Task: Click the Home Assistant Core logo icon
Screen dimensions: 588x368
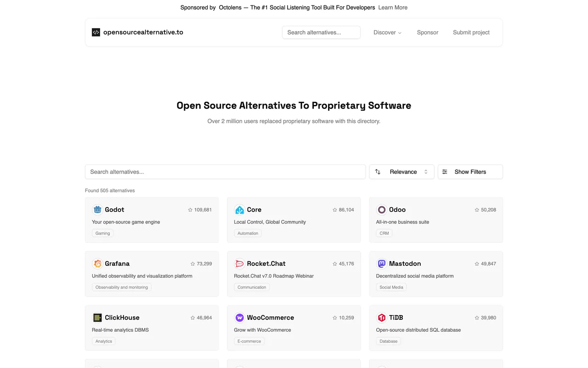Action: point(239,210)
